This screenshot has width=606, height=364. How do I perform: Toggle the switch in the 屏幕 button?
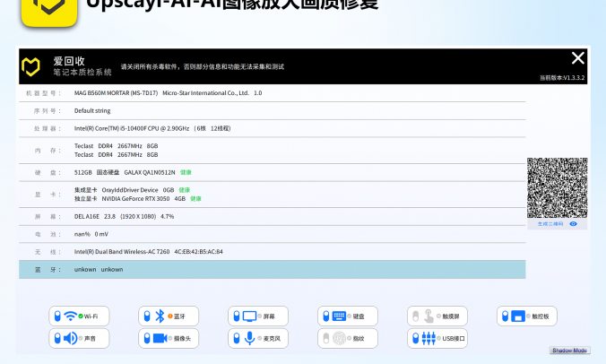237,316
